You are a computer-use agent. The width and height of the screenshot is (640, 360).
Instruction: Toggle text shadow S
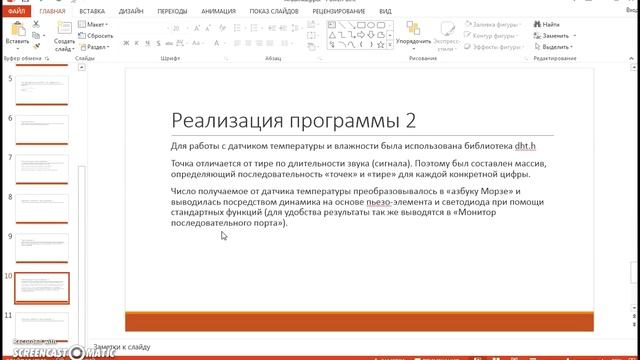click(158, 43)
